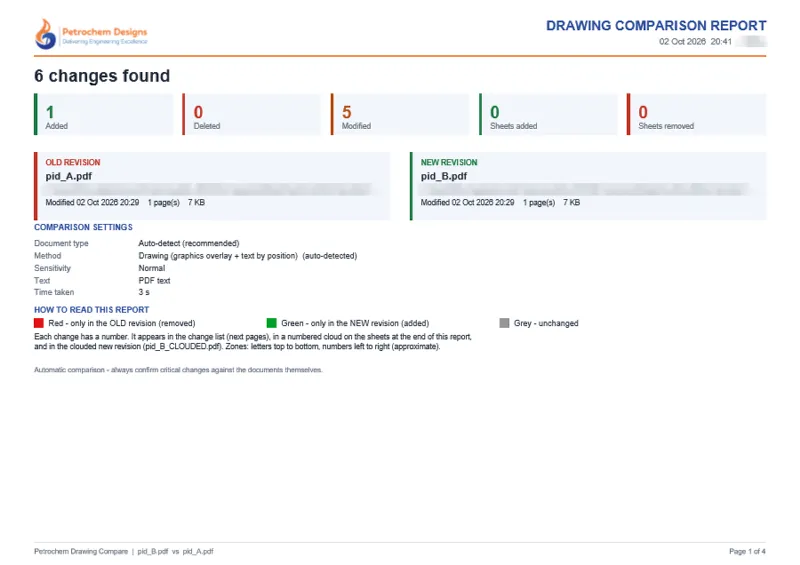This screenshot has height=565, width=800.
Task: Select the 'DRAWING COMPARISON REPORT' title
Action: (x=656, y=26)
